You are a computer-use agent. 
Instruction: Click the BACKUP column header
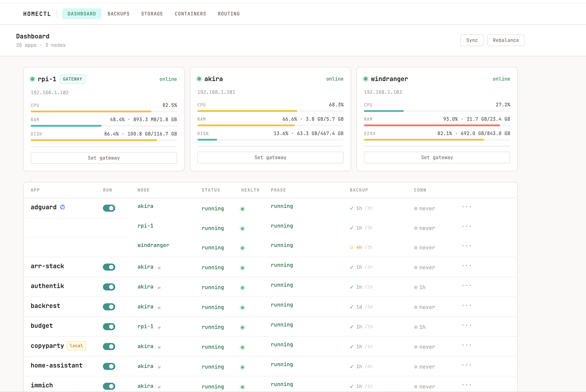[x=359, y=190]
